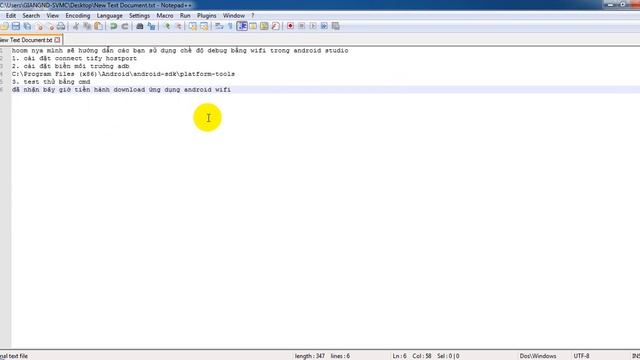The image size is (640, 360).
Task: Toggle the Document Map icon
Action: 264,26
